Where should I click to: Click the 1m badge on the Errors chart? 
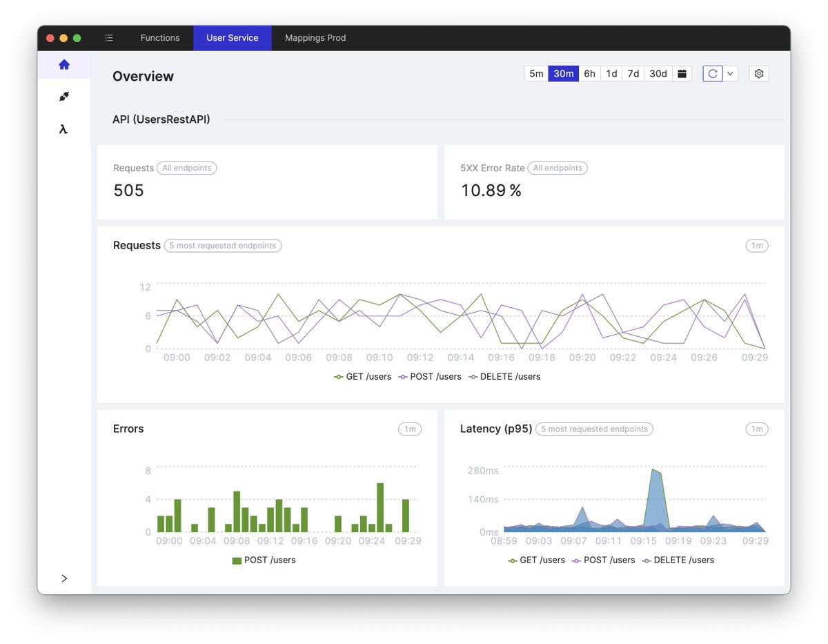(410, 429)
